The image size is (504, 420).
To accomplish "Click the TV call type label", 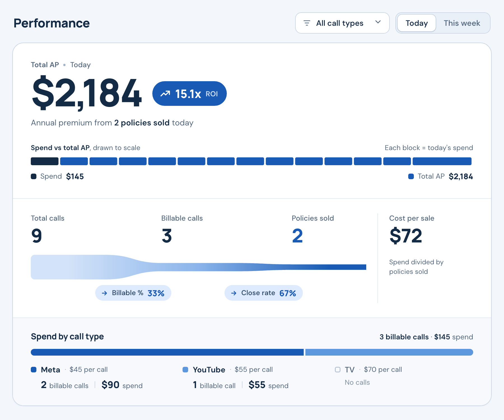I will tap(349, 370).
